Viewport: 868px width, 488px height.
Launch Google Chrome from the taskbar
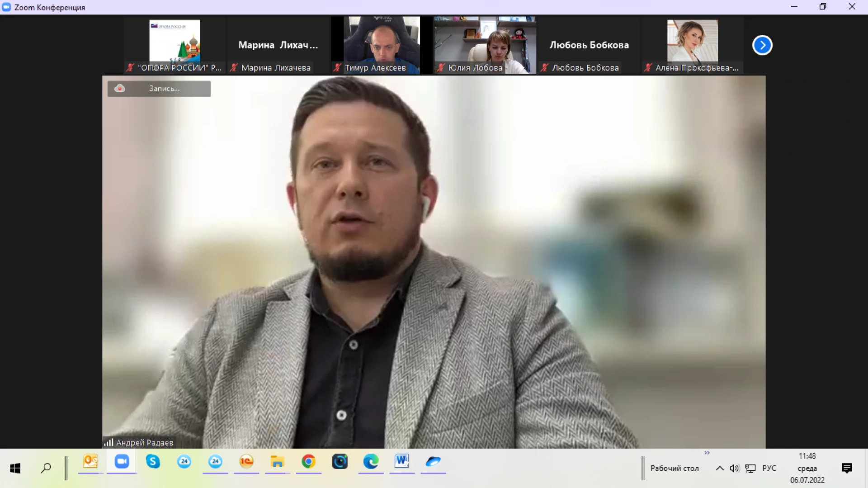[308, 462]
